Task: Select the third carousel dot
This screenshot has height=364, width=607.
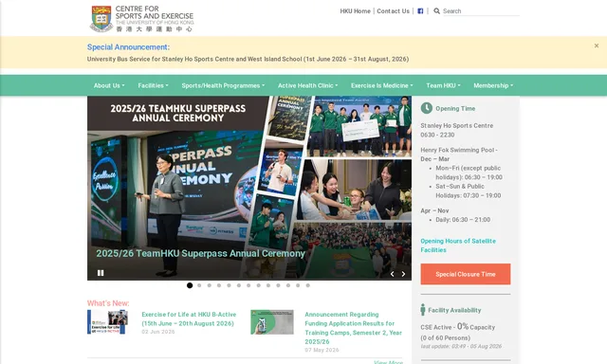Action: (210, 285)
